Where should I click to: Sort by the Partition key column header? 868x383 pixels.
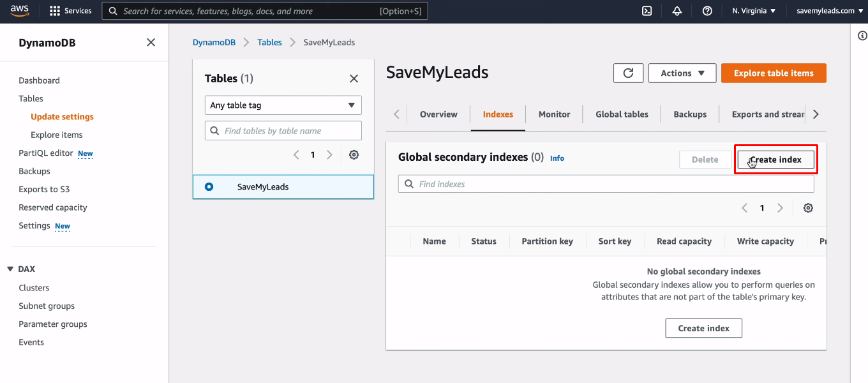pos(547,241)
